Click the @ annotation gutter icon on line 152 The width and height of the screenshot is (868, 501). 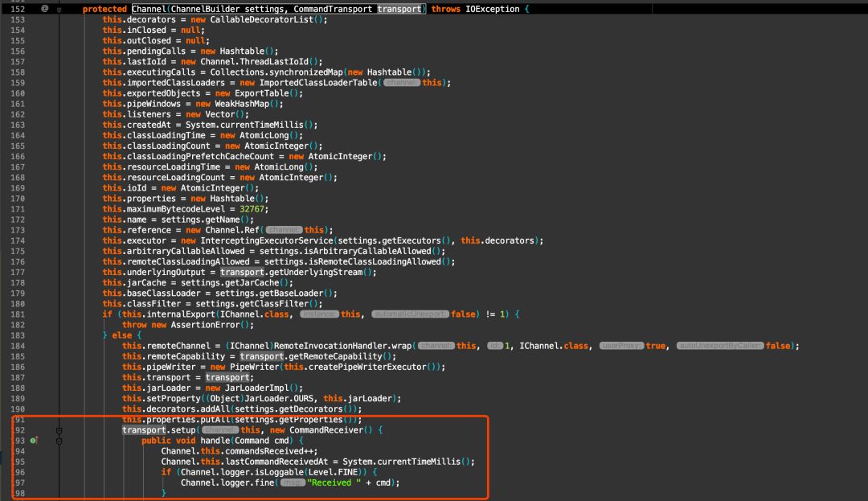point(45,9)
